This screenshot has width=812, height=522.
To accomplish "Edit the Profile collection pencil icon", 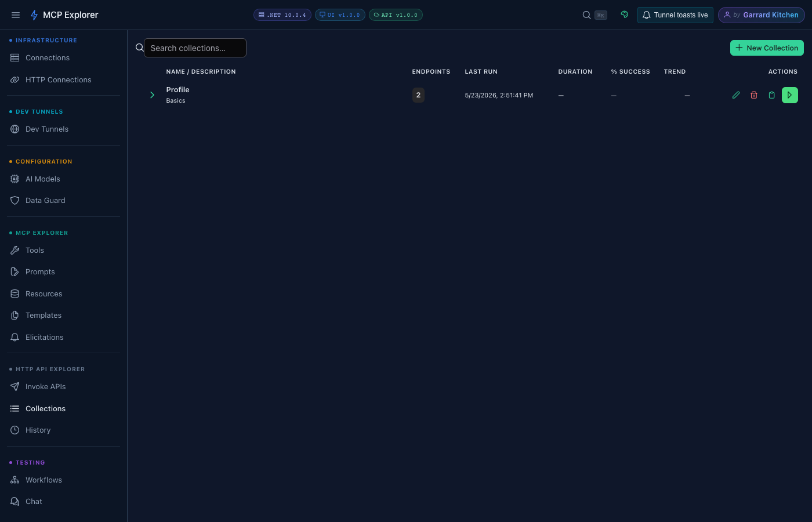I will [736, 95].
